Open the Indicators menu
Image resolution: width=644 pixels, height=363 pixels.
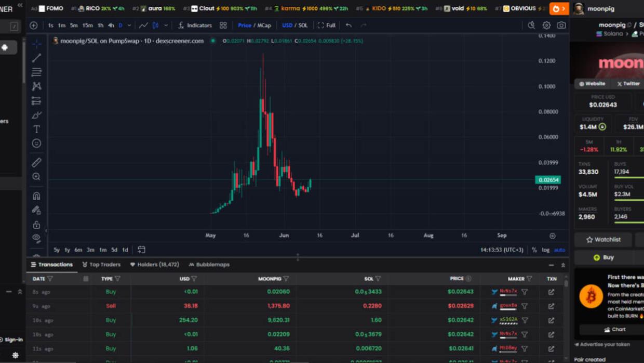tap(195, 25)
